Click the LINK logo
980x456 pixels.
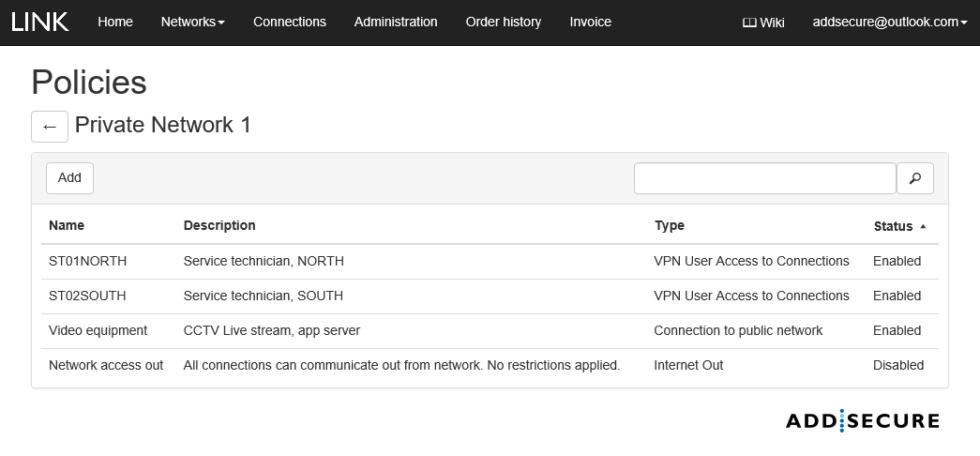(x=40, y=22)
